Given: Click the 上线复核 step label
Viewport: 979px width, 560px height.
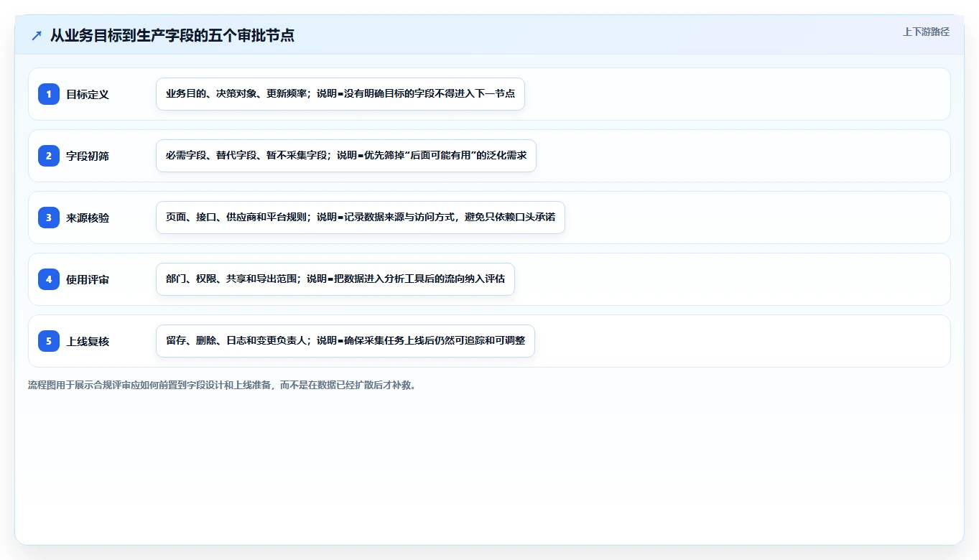Looking at the screenshot, I should coord(88,341).
